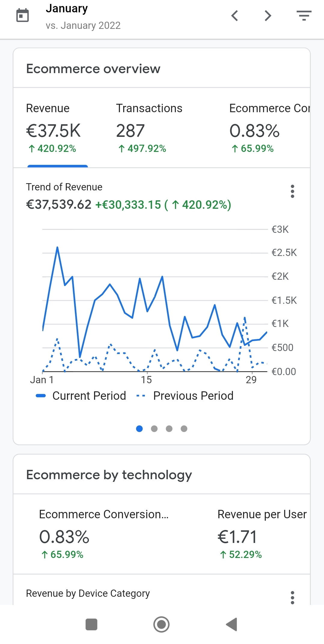Image resolution: width=324 pixels, height=644 pixels.
Task: Go to previous month with left chevron
Action: pyautogui.click(x=235, y=16)
